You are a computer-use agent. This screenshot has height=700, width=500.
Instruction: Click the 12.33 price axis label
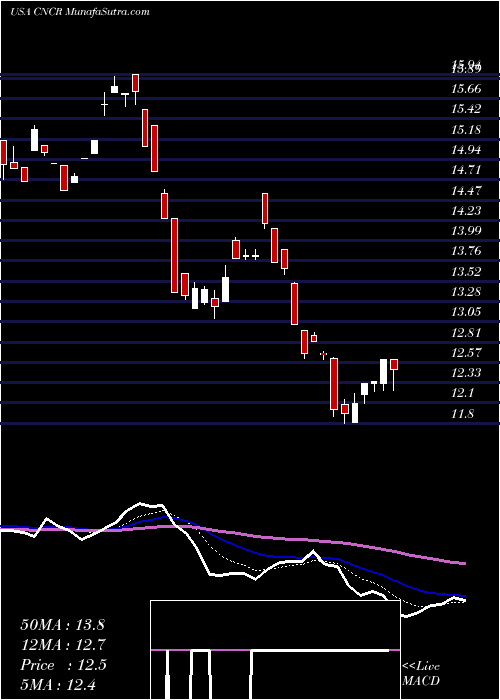coord(466,373)
